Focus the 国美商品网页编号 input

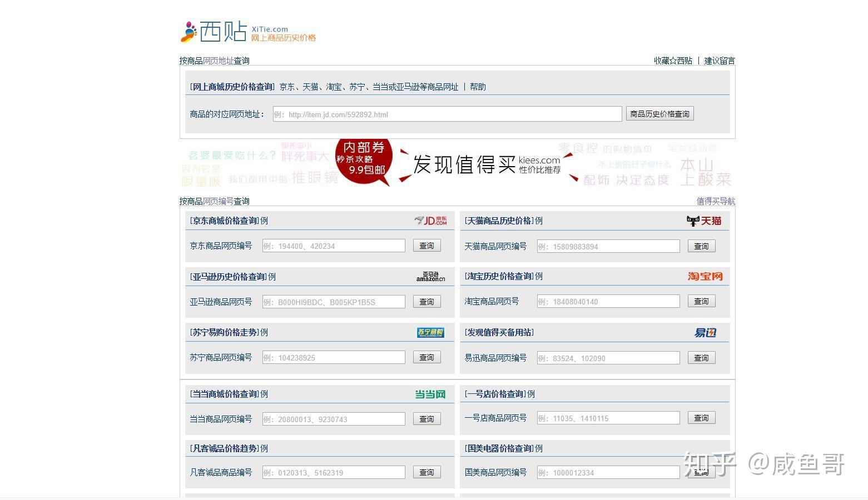[608, 472]
